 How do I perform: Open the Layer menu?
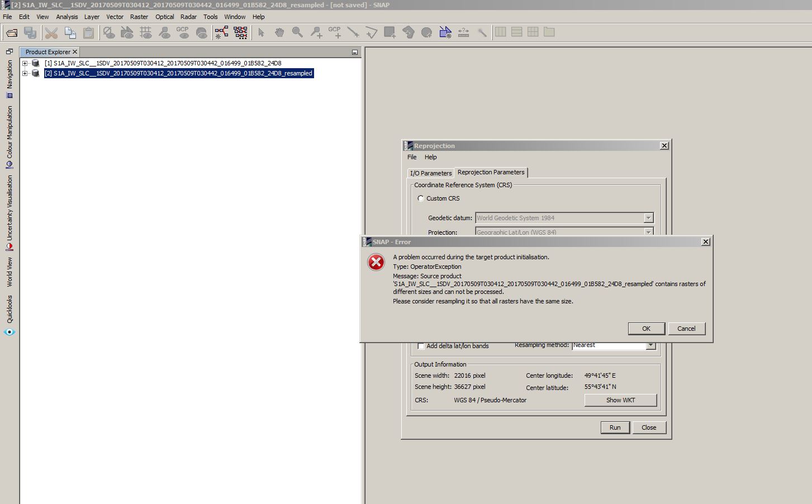92,17
